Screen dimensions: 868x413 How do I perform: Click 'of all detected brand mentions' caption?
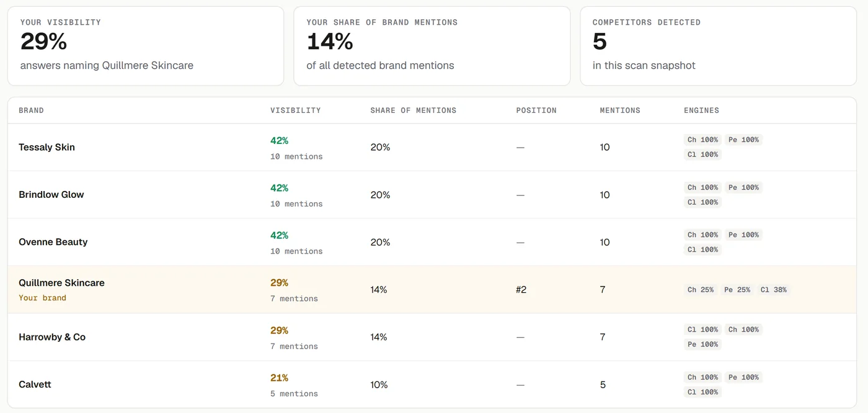pos(380,65)
